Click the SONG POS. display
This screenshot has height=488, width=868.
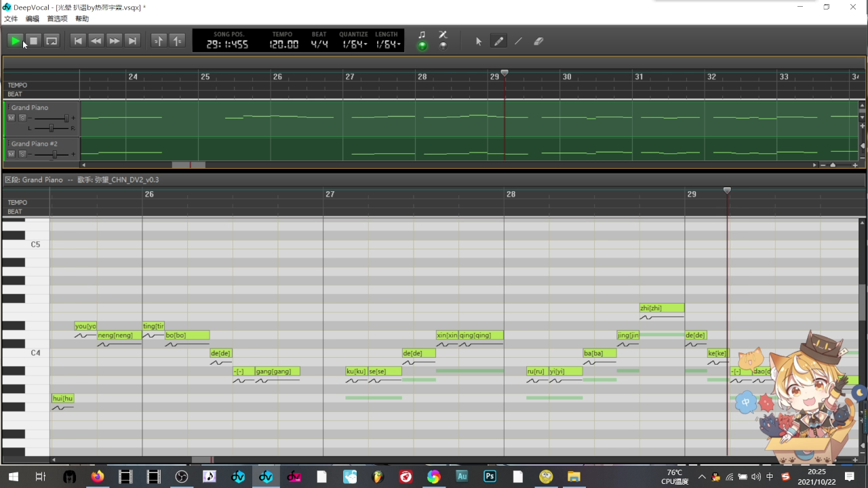228,45
